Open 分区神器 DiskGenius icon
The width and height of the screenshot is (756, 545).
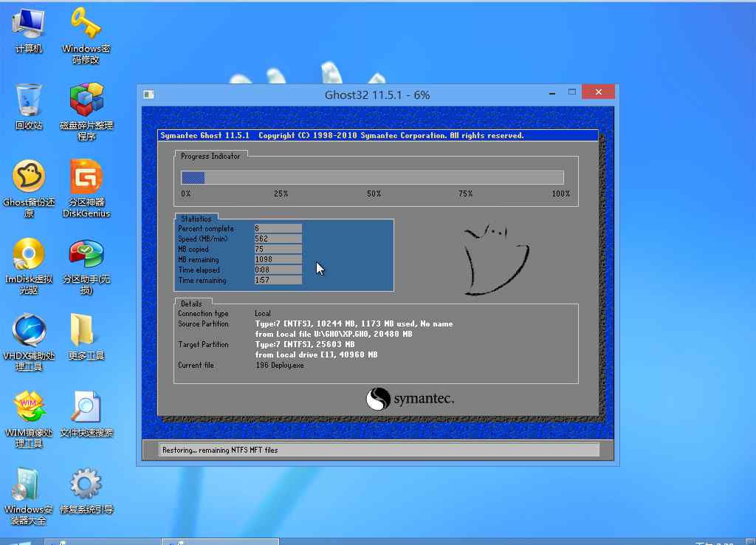86,188
